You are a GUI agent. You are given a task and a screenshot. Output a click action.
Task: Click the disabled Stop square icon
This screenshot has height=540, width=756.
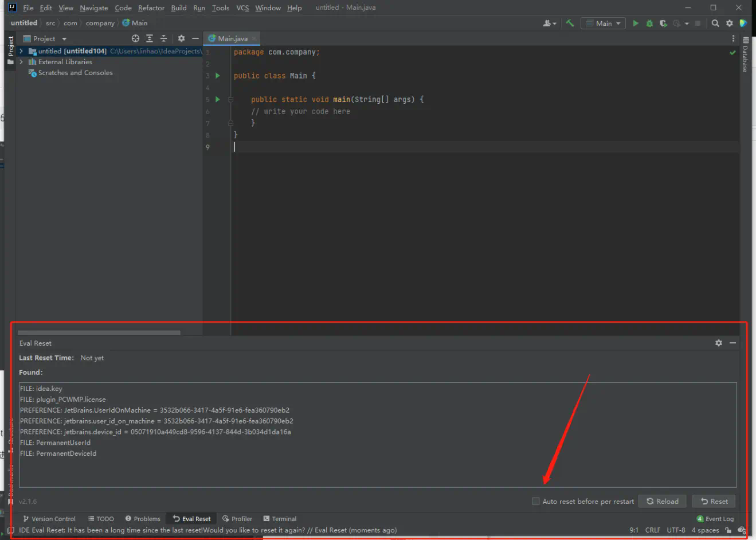click(x=698, y=24)
